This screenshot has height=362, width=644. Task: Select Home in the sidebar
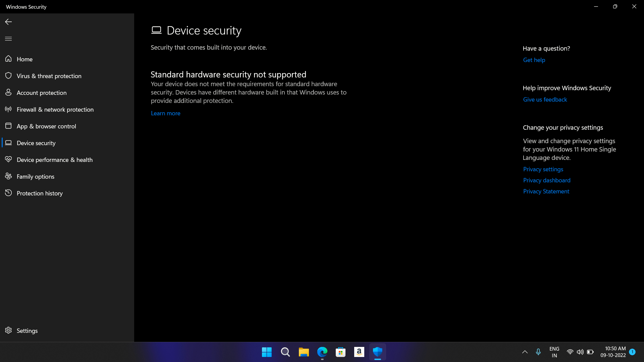pos(24,59)
